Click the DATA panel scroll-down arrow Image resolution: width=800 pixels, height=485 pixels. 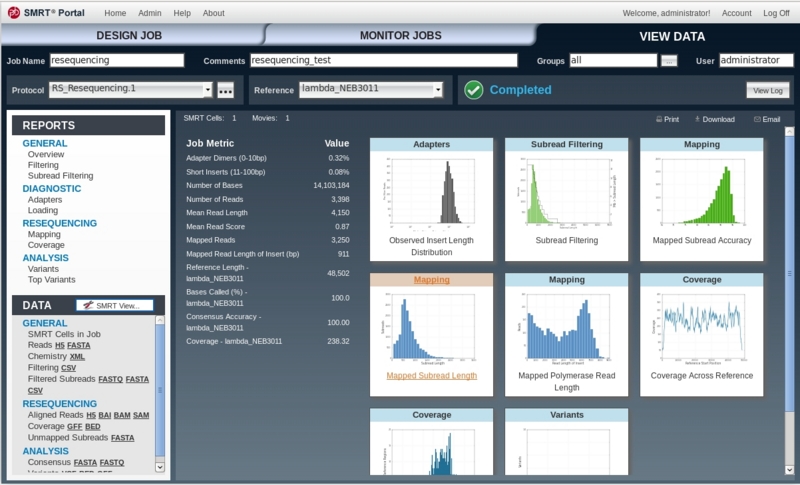(x=160, y=466)
